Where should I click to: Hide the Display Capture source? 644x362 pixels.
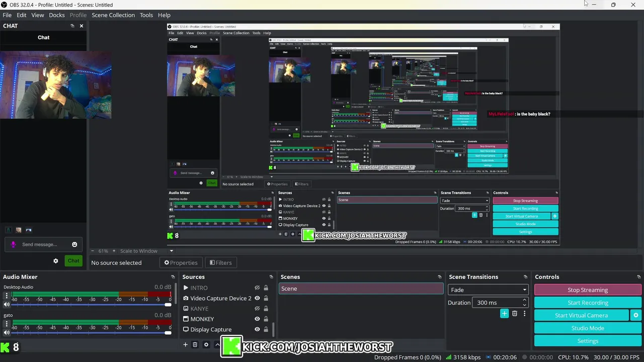pyautogui.click(x=257, y=329)
